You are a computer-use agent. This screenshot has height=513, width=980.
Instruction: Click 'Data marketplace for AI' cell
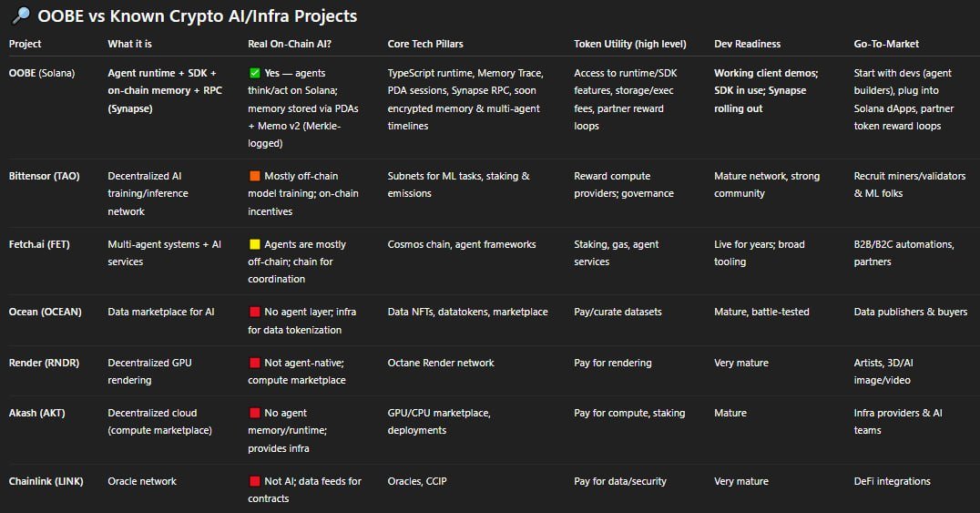[160, 313]
